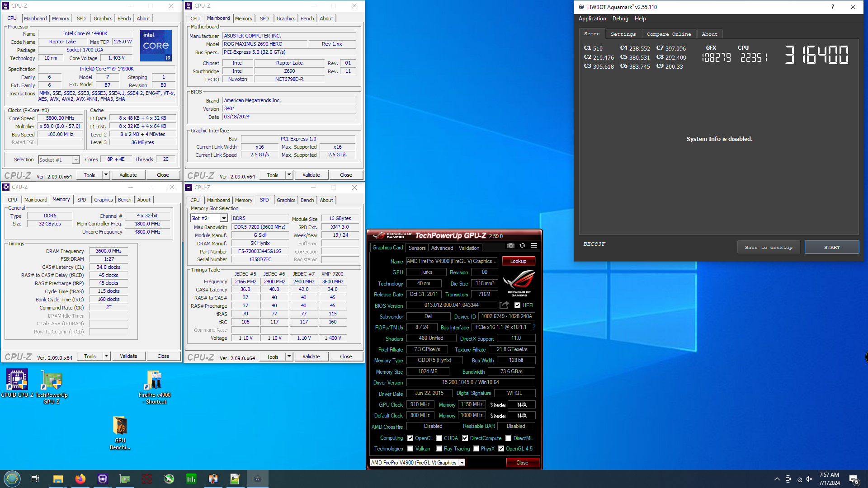Screen dimensions: 868x488
Task: Click Tools in the top-left CPU-Z window
Action: point(90,175)
